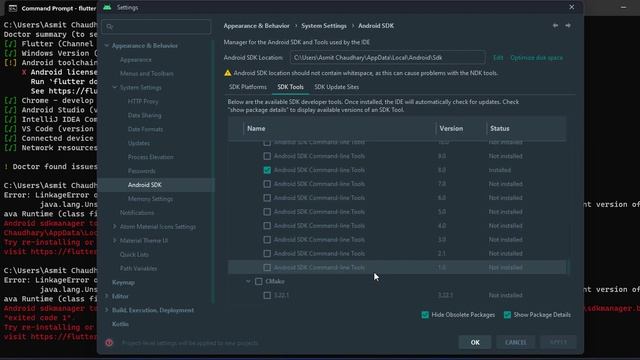Sort by the Status column header
The width and height of the screenshot is (640, 360).
pyautogui.click(x=500, y=129)
